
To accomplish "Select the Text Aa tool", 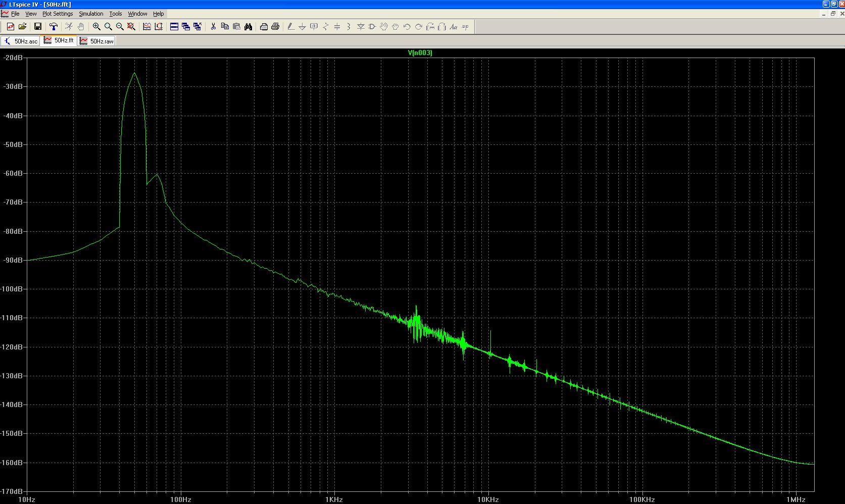I will pos(454,27).
